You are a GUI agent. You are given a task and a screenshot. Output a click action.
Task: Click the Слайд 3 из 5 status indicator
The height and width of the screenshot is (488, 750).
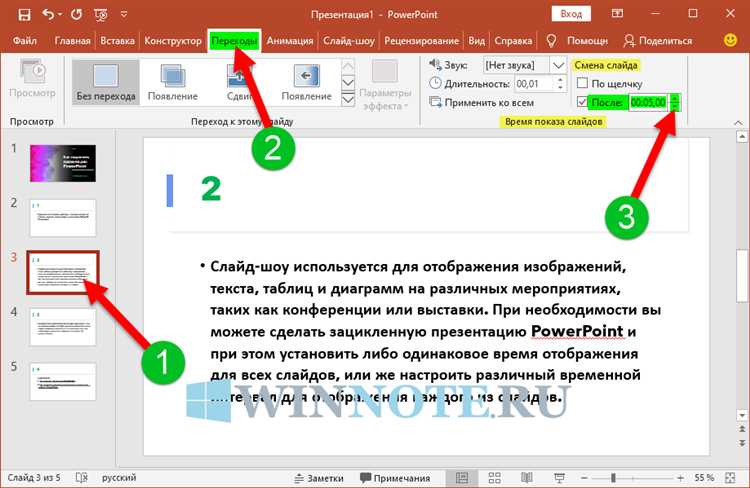(34, 477)
